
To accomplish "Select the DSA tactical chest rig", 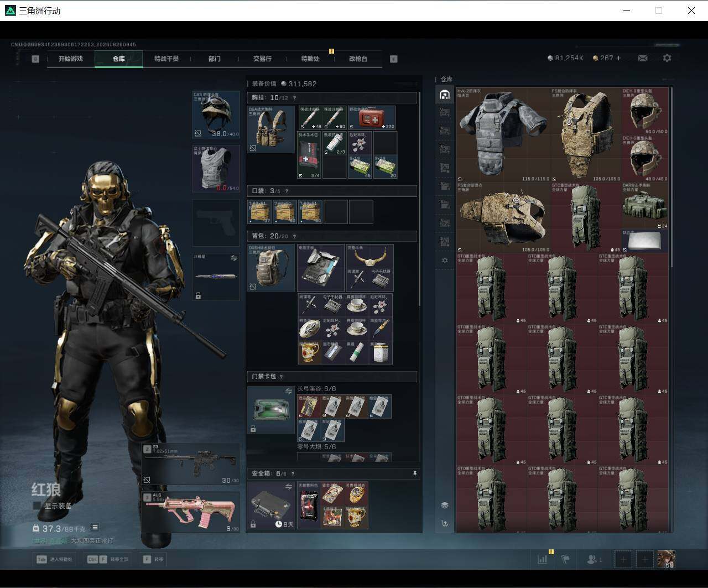I will point(271,129).
